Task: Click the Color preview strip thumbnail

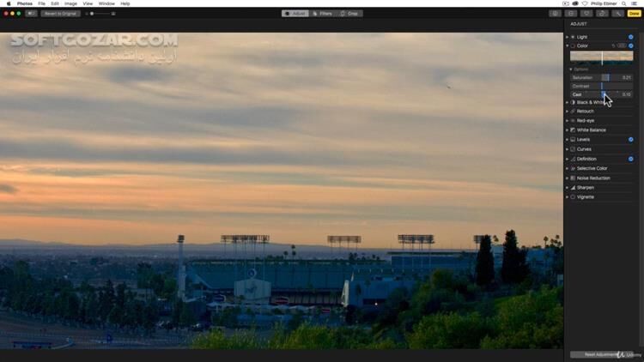Action: click(x=601, y=57)
